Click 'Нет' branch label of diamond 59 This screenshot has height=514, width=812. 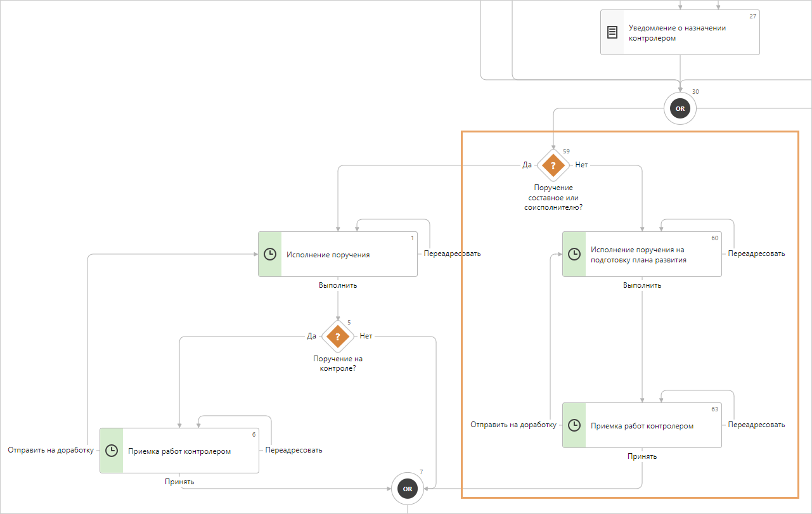[581, 165]
